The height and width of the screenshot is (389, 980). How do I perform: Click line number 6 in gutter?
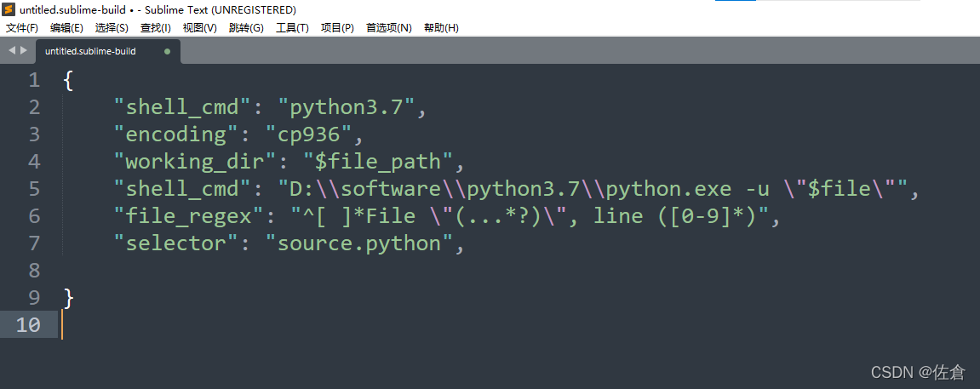[x=34, y=216]
